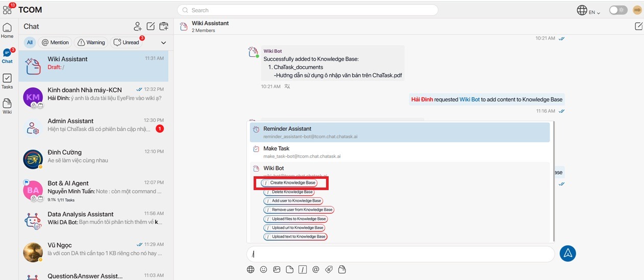Choose Add user to Knowledge Base
This screenshot has height=280, width=644.
[293, 201]
